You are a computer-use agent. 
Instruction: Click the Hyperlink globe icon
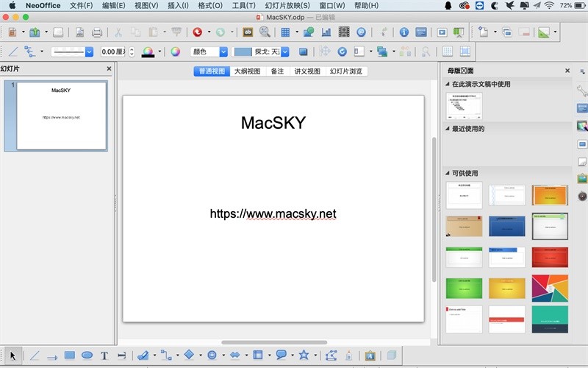click(361, 32)
